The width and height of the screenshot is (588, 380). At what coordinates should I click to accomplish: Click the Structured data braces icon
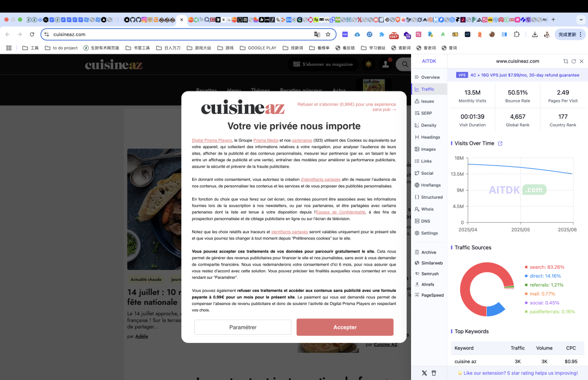coord(417,197)
